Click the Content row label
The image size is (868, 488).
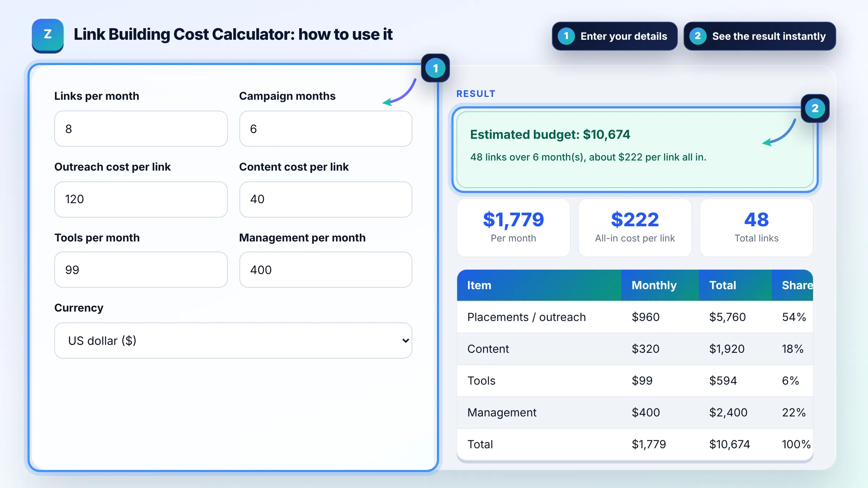[488, 349]
